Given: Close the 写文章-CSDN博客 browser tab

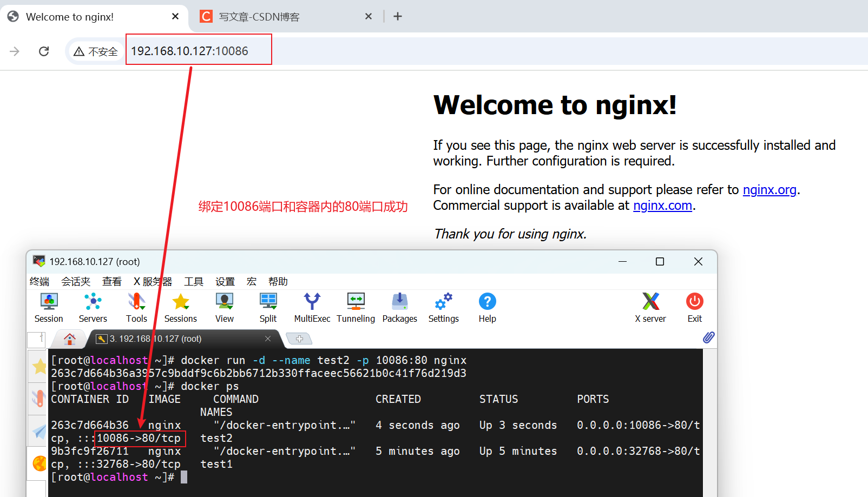Looking at the screenshot, I should [x=369, y=16].
